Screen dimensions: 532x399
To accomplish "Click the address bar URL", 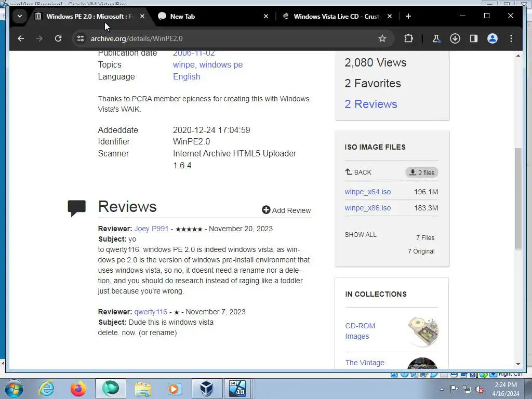I will point(137,38).
